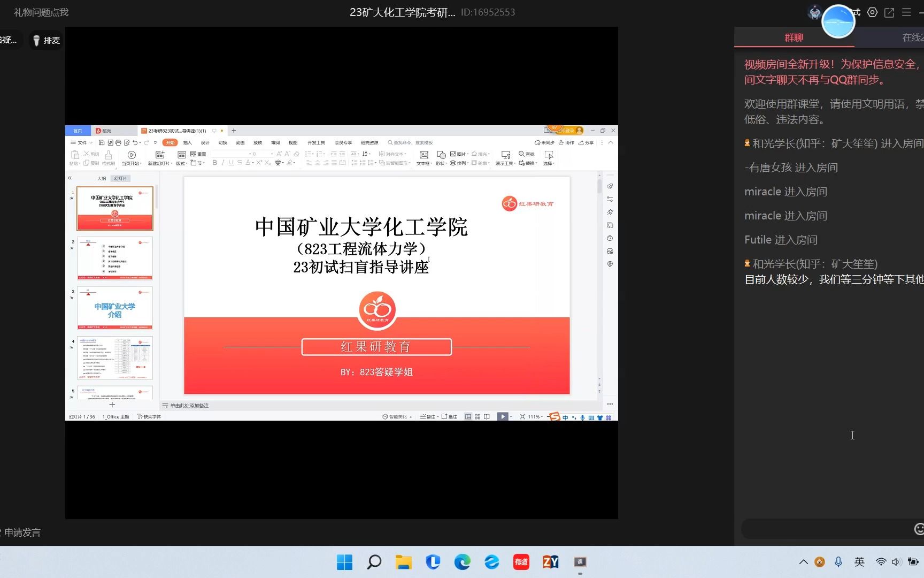Click the 查找命令 search box
The image size is (924, 578).
tap(411, 143)
